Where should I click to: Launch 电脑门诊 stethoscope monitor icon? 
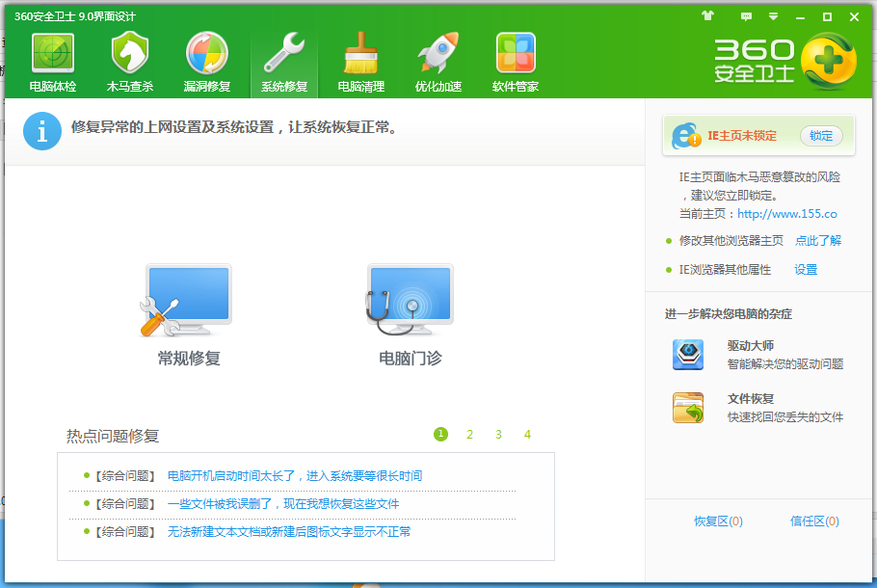(410, 301)
